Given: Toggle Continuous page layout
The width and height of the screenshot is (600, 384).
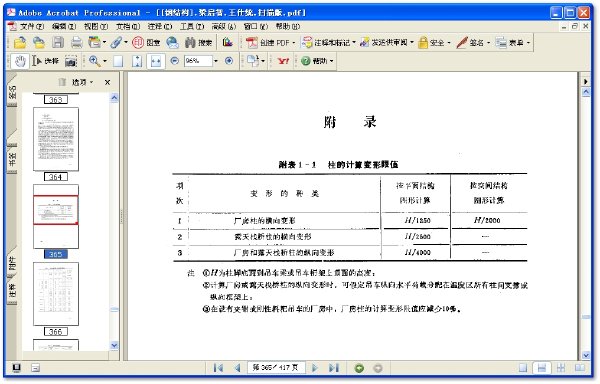Looking at the screenshot, I should point(541,368).
